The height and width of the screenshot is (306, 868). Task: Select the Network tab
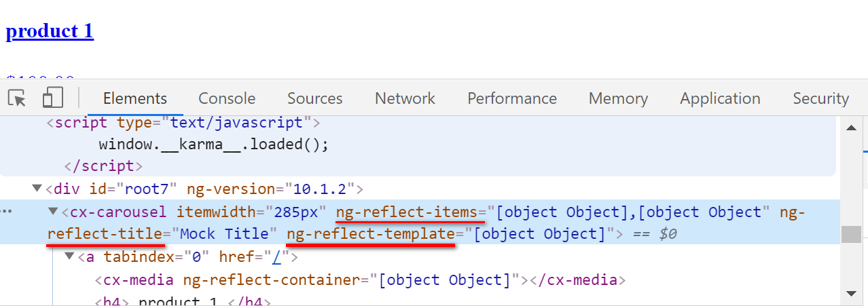pyautogui.click(x=405, y=98)
